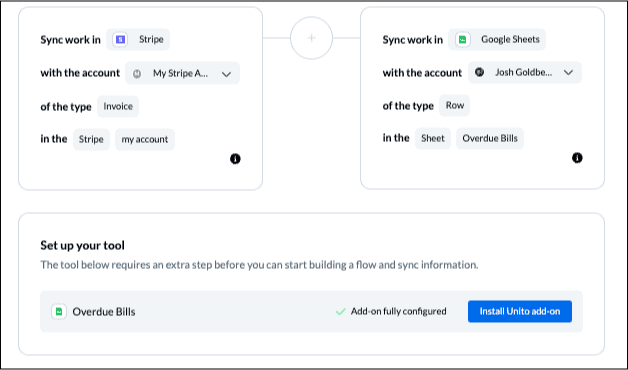Screen dimensions: 628x370
Task: Click Overdue Bills label in setup row
Action: click(x=104, y=312)
